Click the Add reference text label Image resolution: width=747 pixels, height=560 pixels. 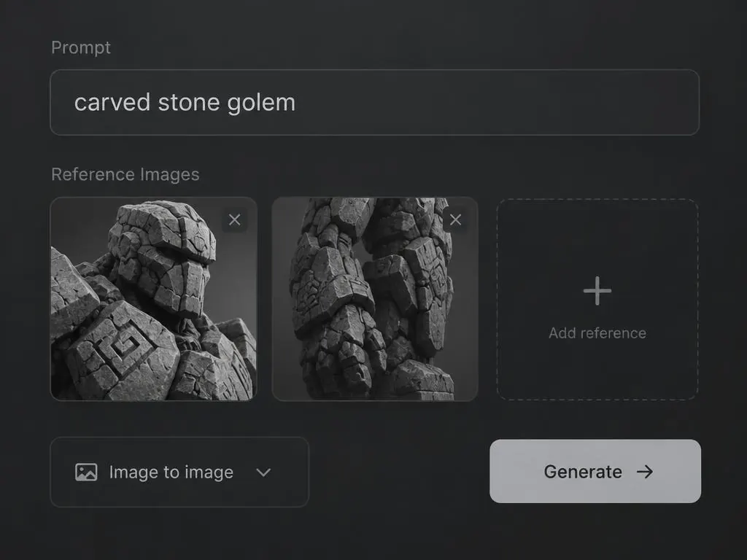(x=597, y=332)
